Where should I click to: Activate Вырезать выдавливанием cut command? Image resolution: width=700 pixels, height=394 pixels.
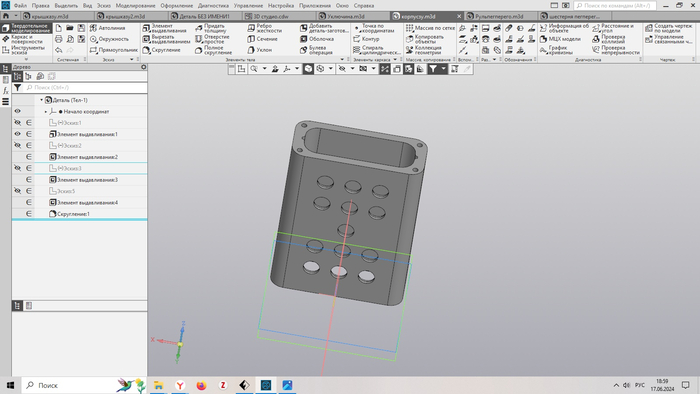(x=166, y=39)
